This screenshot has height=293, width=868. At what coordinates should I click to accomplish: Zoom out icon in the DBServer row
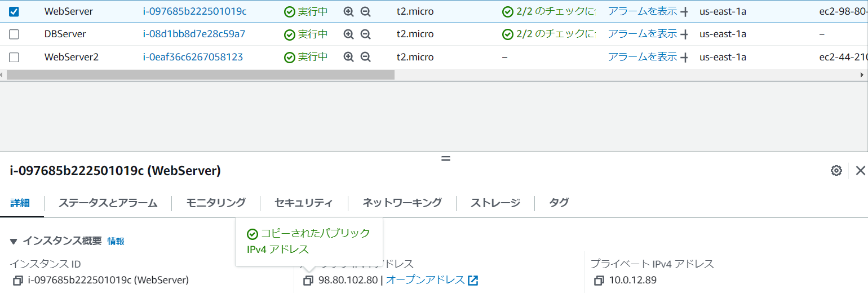[x=365, y=34]
